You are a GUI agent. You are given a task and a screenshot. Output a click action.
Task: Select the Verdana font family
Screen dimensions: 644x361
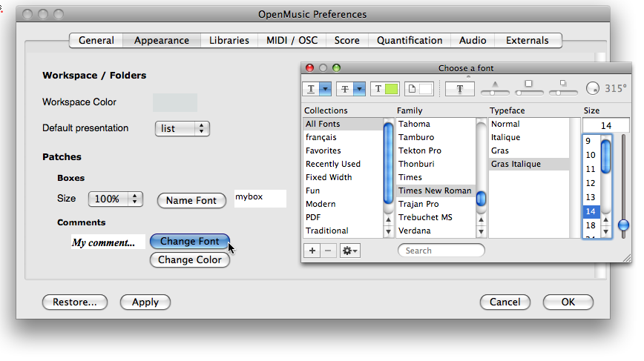436,231
